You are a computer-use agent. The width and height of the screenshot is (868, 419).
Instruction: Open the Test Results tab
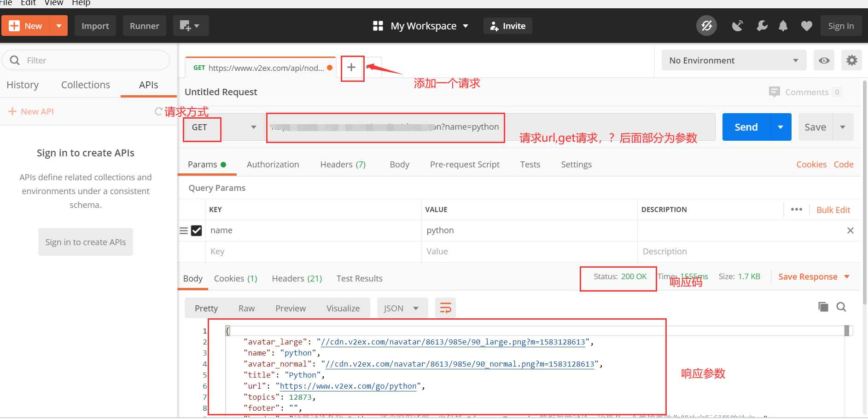(x=359, y=278)
